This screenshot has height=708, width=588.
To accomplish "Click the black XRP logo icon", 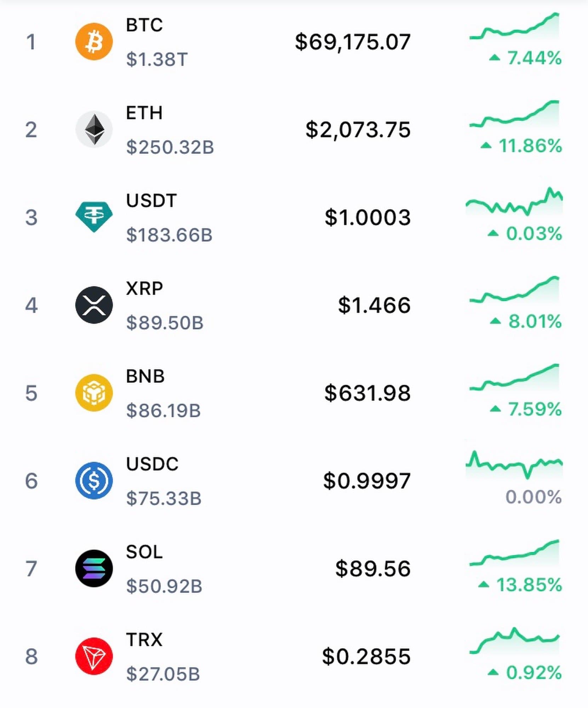I will pos(94,305).
